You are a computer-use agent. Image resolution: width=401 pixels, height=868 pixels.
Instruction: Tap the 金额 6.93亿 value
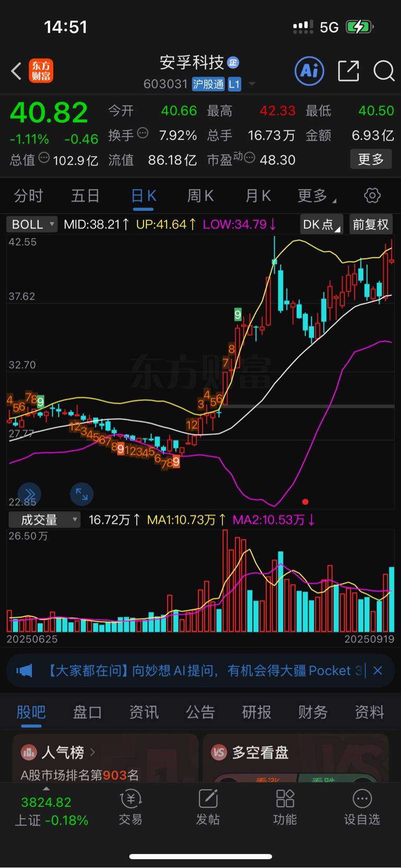pyautogui.click(x=373, y=136)
